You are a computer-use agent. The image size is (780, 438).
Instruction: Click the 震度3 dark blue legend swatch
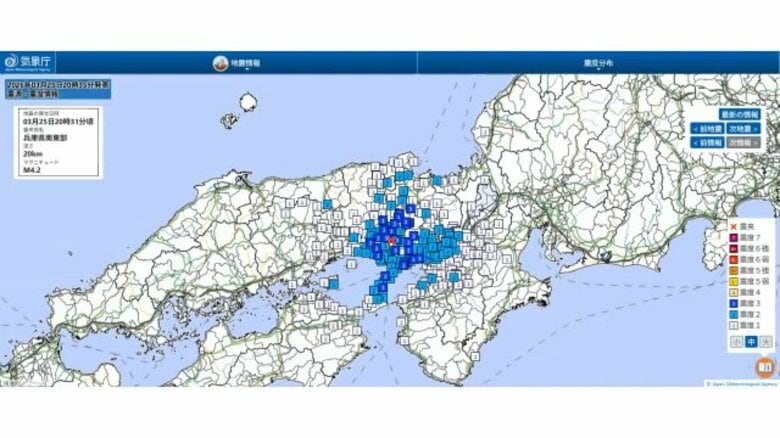733,304
